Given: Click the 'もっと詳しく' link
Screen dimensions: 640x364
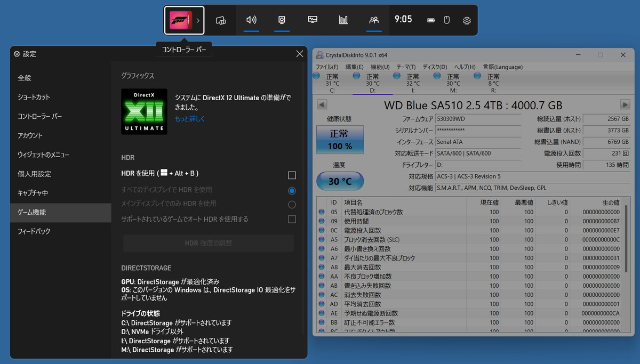Looking at the screenshot, I should coord(190,119).
